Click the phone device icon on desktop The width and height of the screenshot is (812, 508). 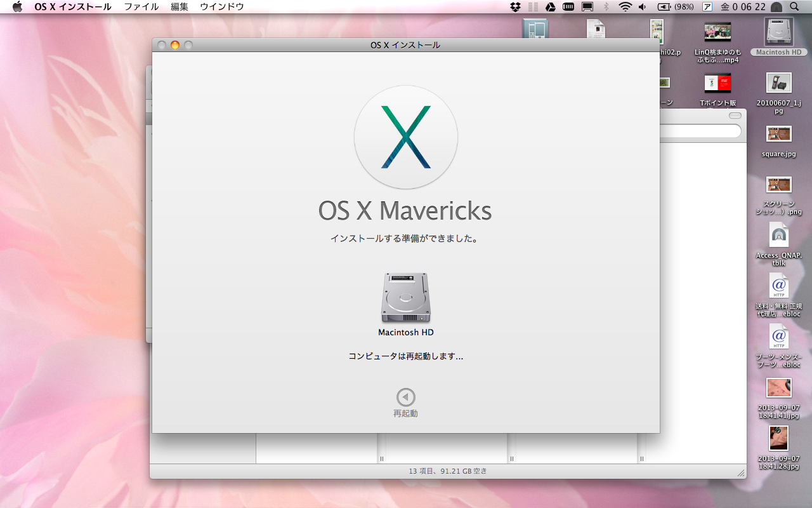(x=535, y=29)
